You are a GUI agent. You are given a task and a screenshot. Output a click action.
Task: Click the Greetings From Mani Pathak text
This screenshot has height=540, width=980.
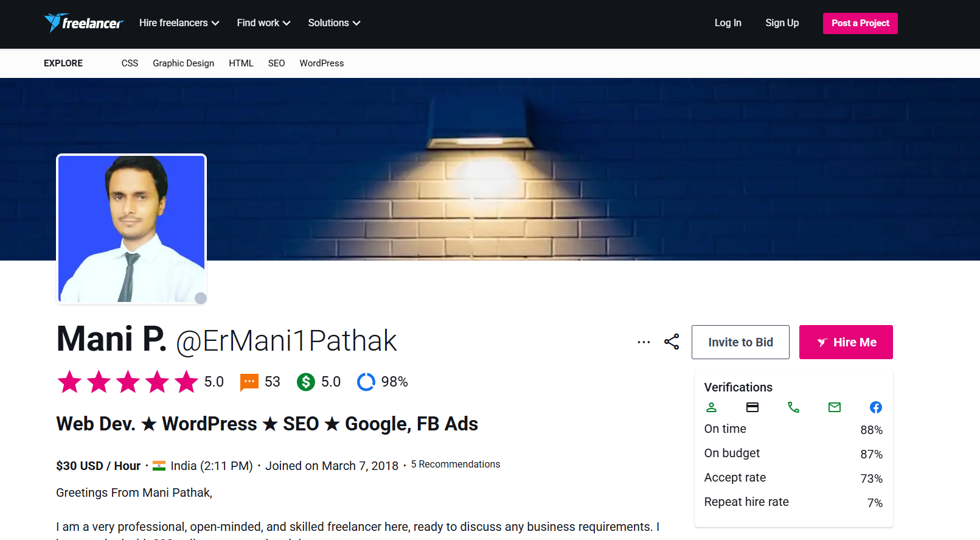coord(134,493)
